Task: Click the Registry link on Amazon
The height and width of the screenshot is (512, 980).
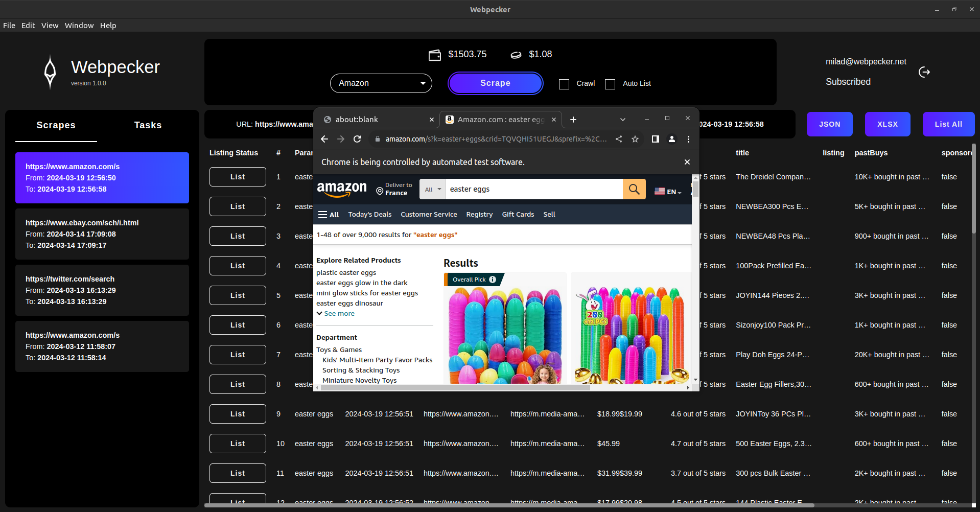Action: [479, 215]
